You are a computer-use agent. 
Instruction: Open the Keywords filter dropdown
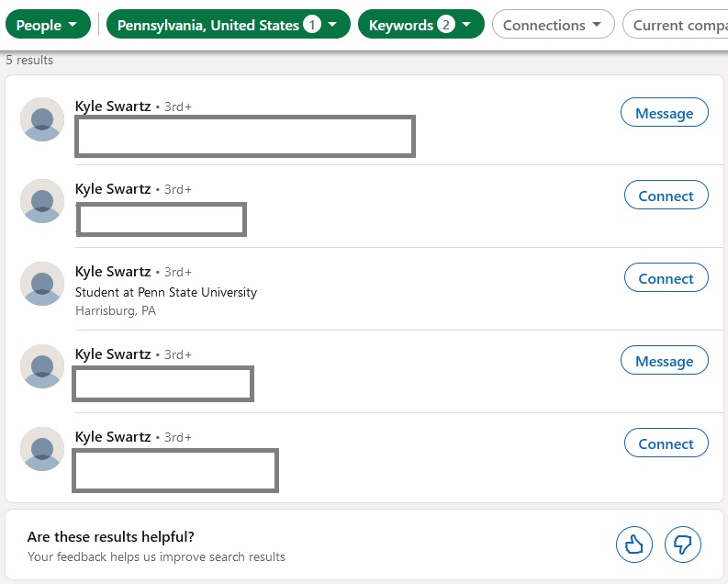(420, 25)
